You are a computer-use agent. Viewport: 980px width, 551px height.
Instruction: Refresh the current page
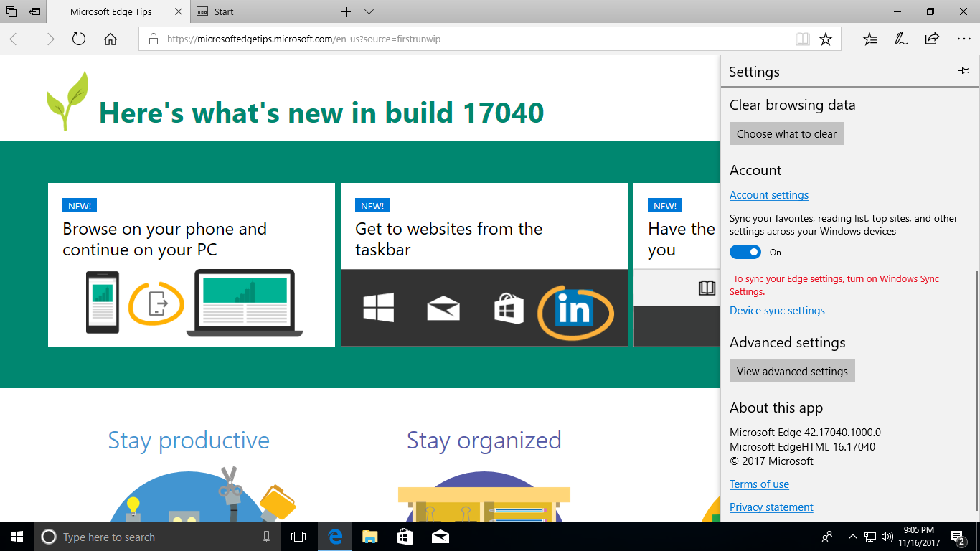pyautogui.click(x=79, y=39)
